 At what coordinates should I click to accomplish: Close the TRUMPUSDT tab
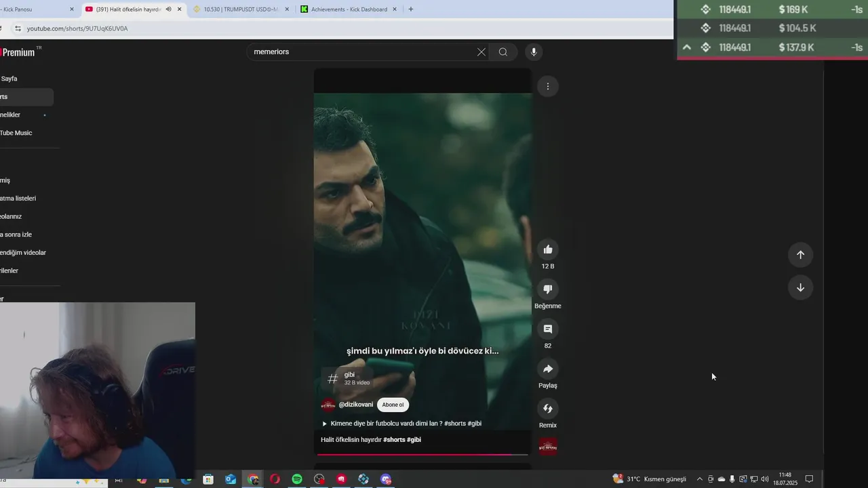click(x=287, y=9)
